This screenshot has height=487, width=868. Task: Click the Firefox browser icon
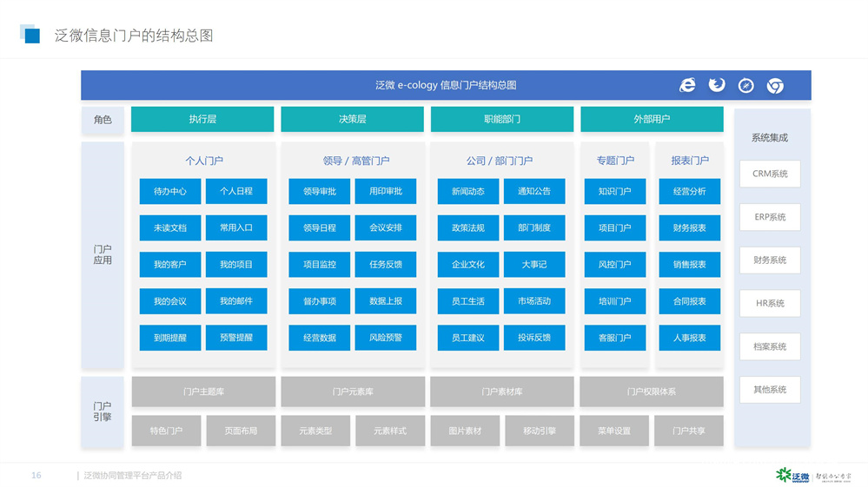(x=717, y=85)
